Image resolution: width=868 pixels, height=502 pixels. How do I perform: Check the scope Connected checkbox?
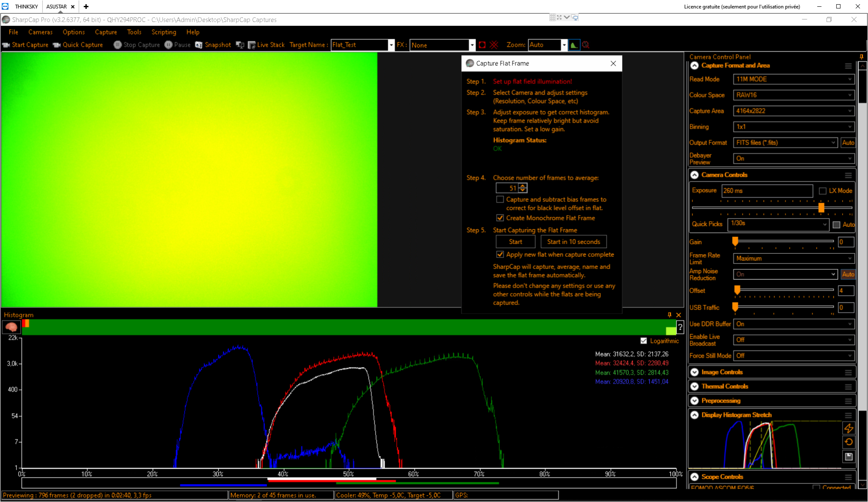[x=816, y=488]
